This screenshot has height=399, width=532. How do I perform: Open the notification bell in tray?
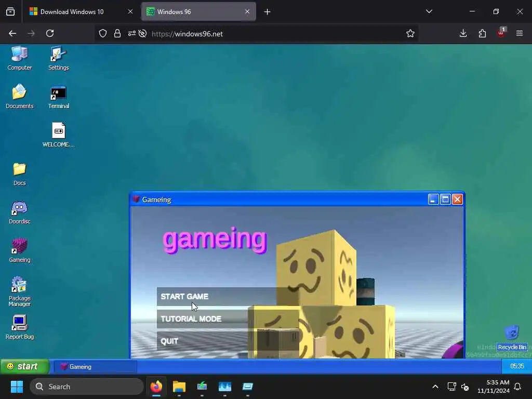(518, 387)
